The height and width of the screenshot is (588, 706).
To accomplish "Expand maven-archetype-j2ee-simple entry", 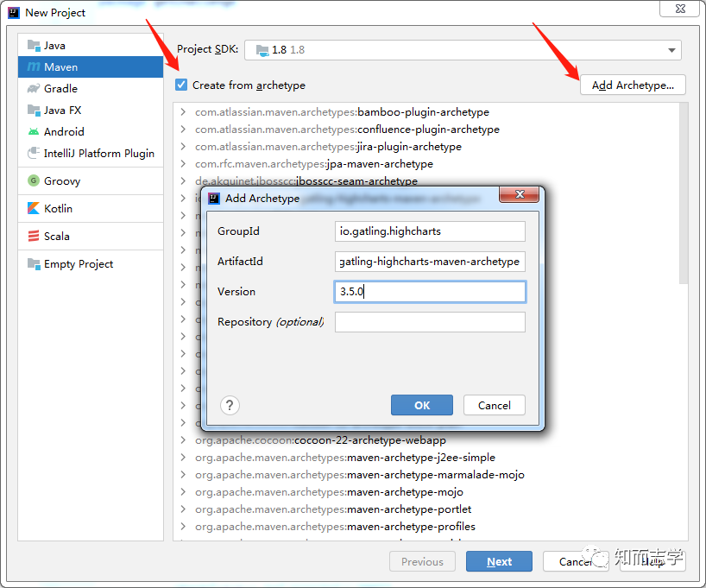I will point(183,458).
